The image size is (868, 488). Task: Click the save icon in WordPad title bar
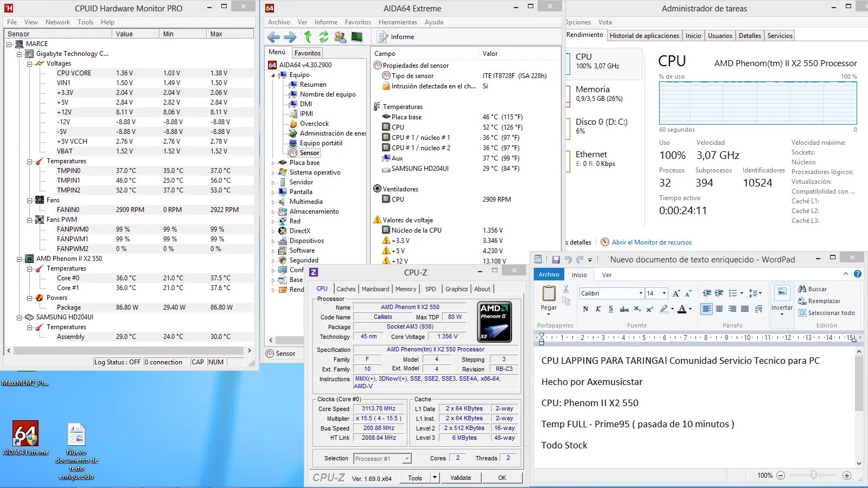point(556,260)
